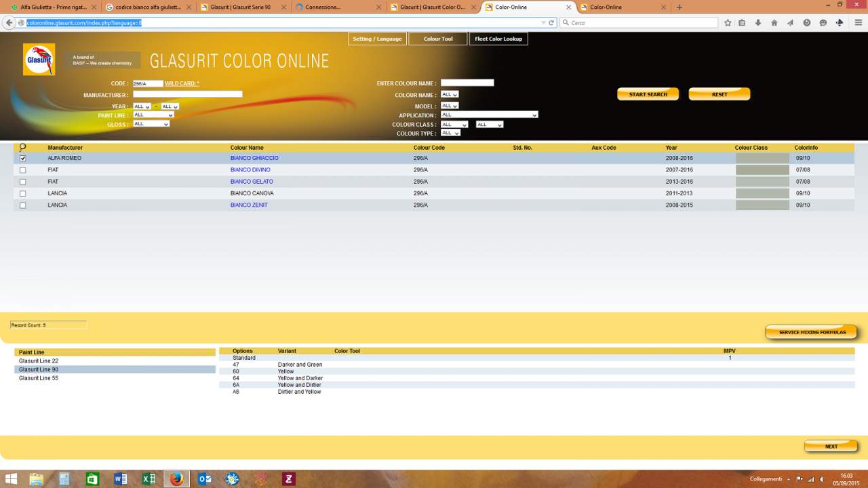Click colour class swatch for Bianco Divino
This screenshot has width=868, height=488.
(762, 170)
